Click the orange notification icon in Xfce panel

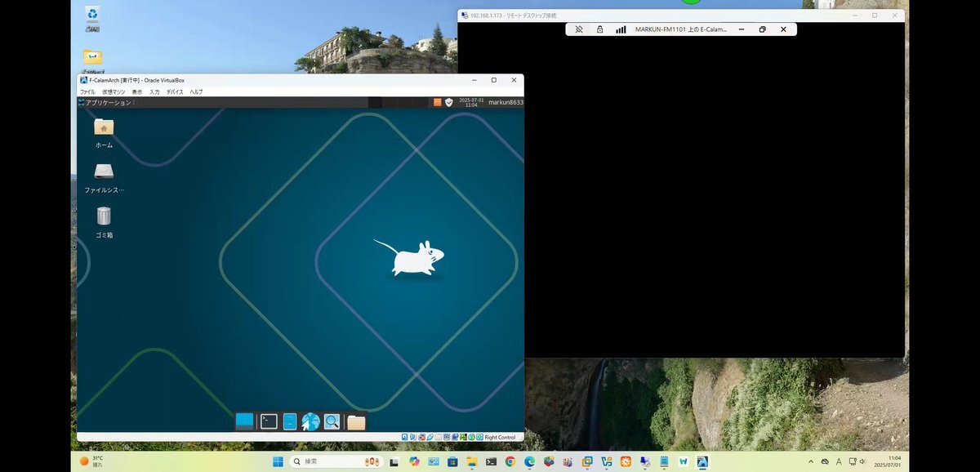pos(438,102)
